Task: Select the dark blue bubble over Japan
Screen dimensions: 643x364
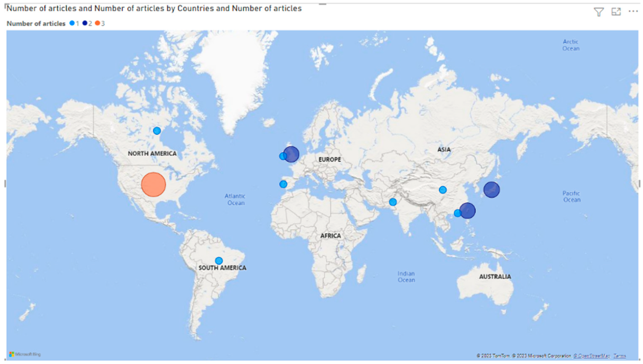Action: point(491,190)
